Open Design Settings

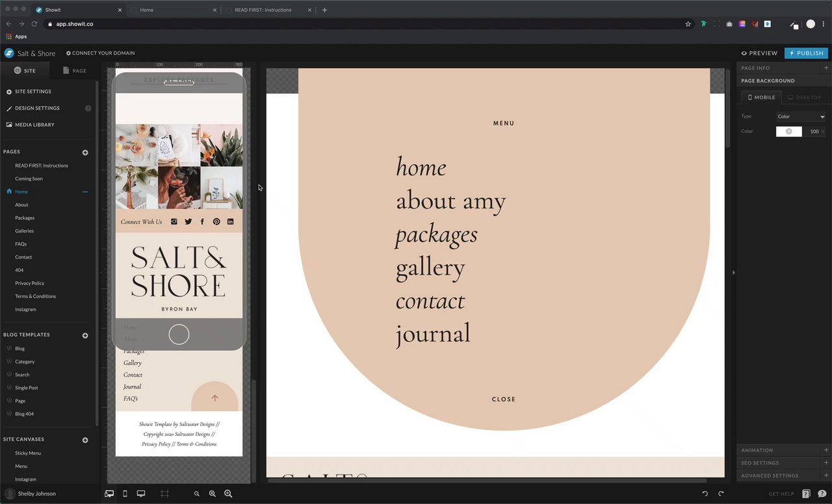tap(37, 108)
